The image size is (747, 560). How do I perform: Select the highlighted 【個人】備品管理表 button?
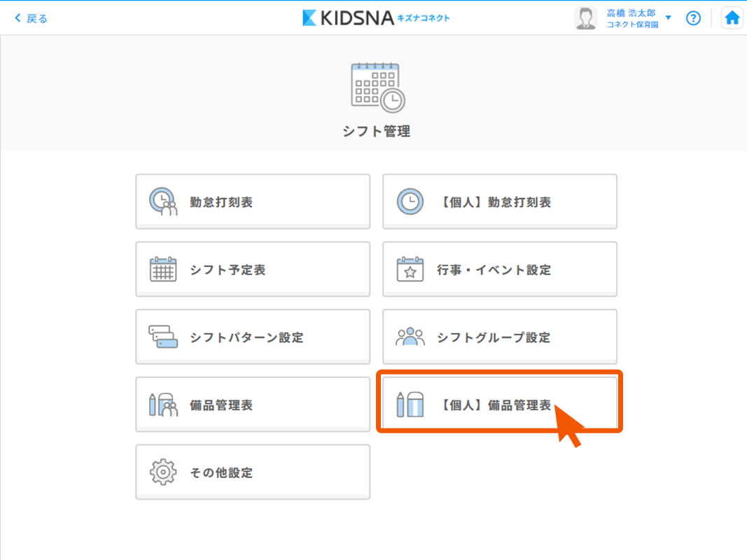[499, 405]
